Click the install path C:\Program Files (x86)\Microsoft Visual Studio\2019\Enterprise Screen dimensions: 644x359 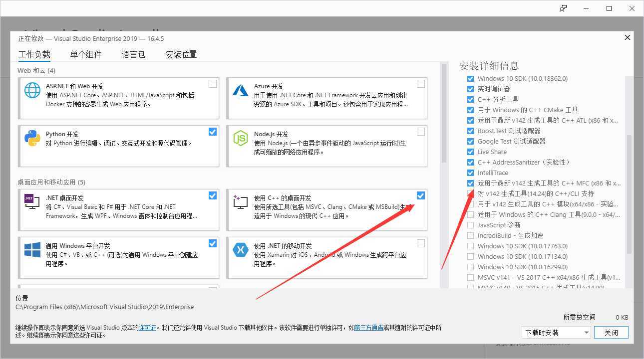pyautogui.click(x=105, y=307)
